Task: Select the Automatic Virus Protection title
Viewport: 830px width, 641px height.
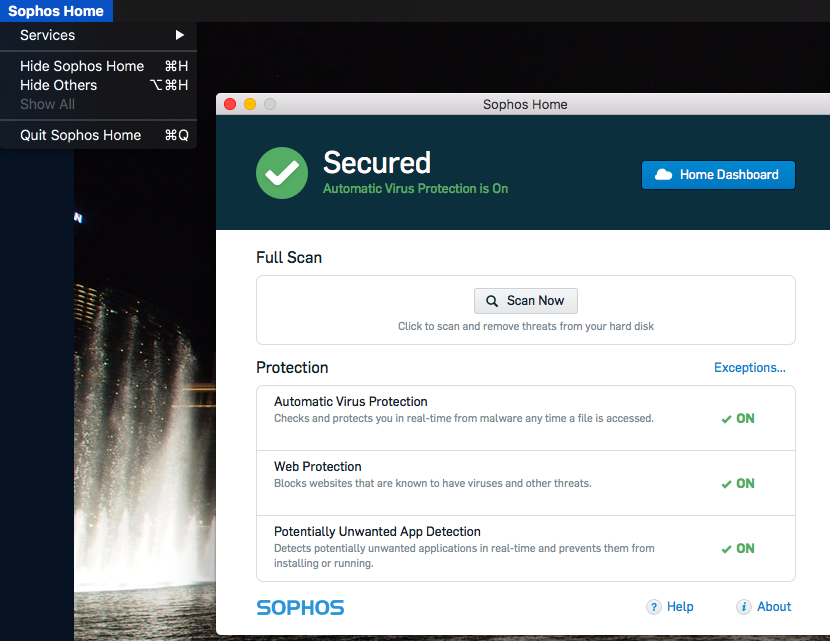Action: (350, 401)
